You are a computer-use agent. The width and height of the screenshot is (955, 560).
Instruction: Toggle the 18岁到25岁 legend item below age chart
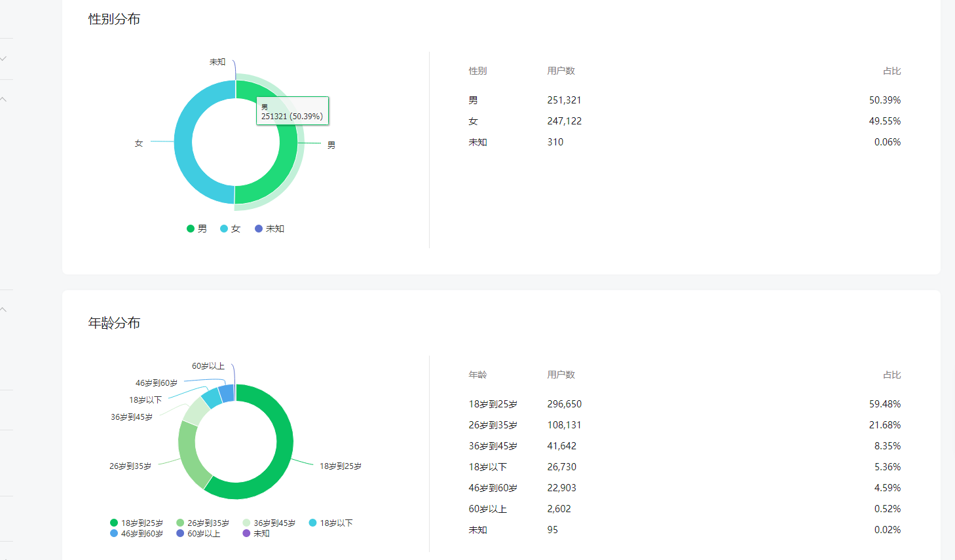tap(136, 523)
